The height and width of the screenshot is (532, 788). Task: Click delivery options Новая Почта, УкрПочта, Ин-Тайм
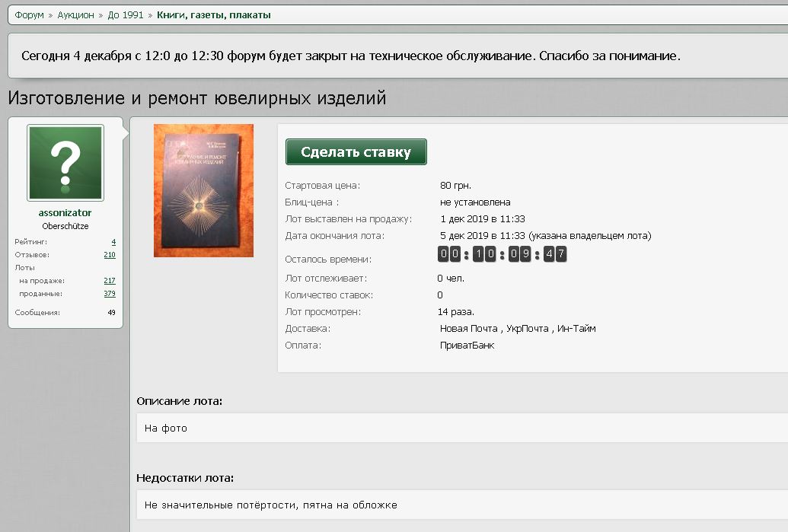point(518,329)
